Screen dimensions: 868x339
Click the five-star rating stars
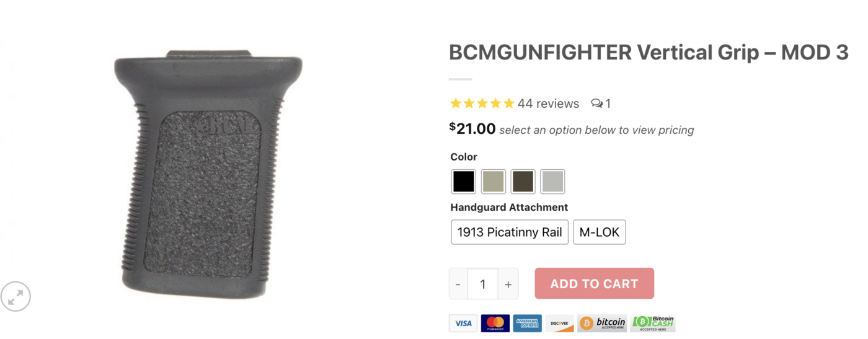click(x=482, y=103)
